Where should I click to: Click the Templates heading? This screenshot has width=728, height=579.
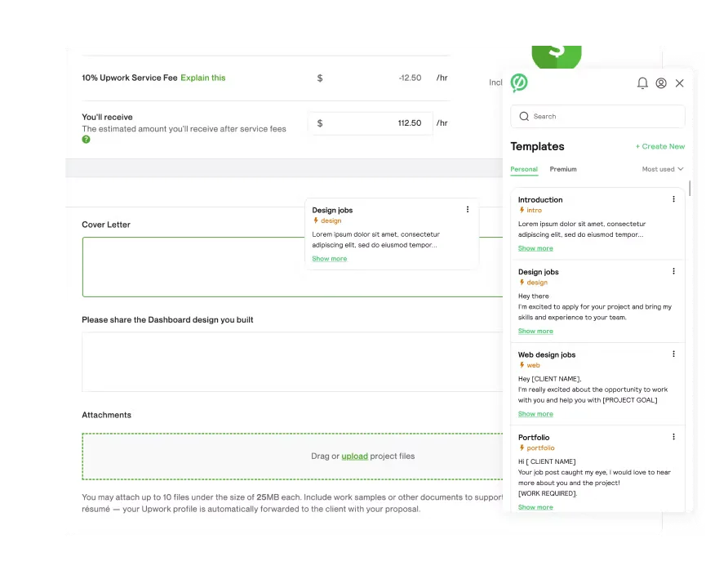(x=537, y=146)
